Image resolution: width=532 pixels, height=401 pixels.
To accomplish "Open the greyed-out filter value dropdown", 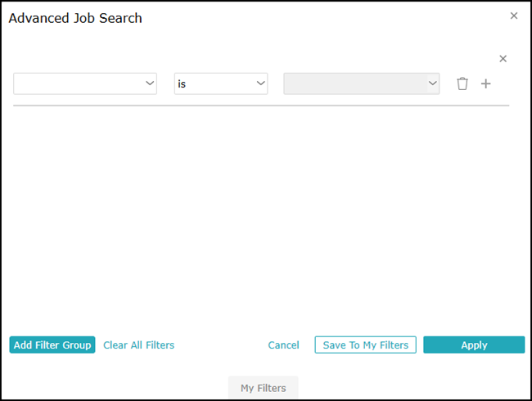I will 362,83.
